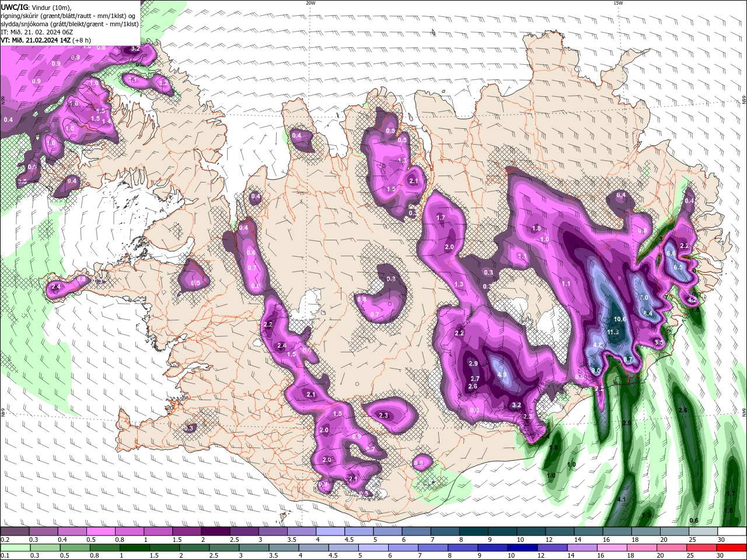The height and width of the screenshot is (560, 747).
Task: Click the '6.5' value in East Iceland
Action: click(678, 267)
